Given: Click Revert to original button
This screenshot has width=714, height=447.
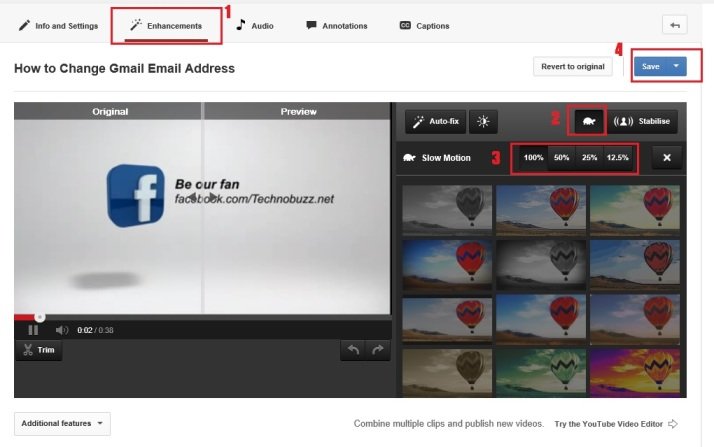Looking at the screenshot, I should (572, 66).
